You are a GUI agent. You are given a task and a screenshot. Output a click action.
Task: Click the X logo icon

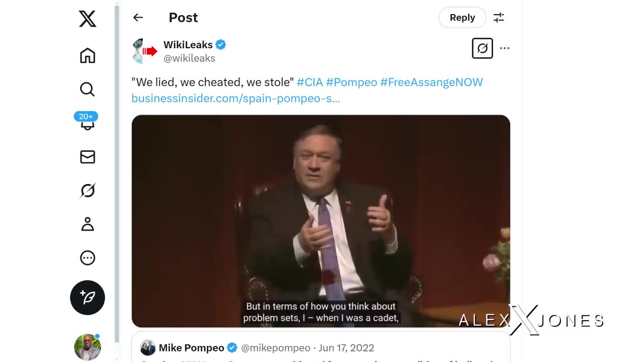(88, 19)
